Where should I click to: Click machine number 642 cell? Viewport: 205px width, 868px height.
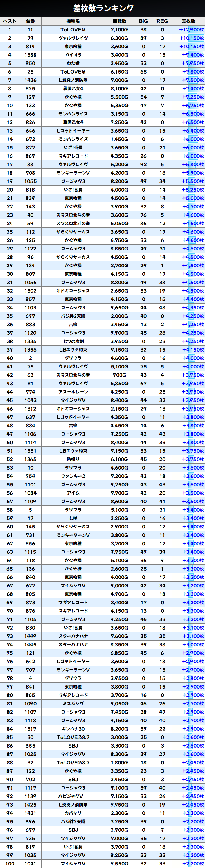pyautogui.click(x=30, y=661)
